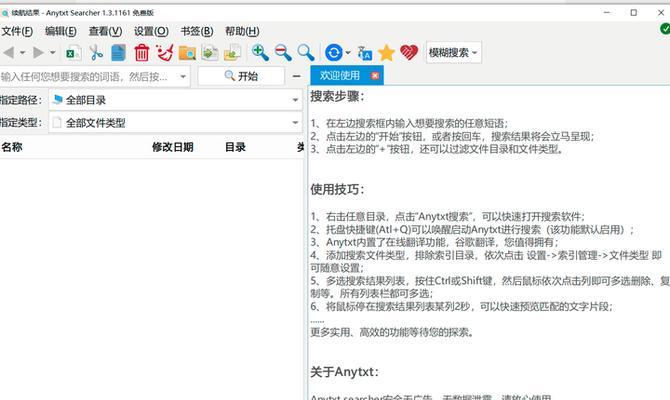The image size is (670, 400).
Task: Open the 编辑(E) menu
Action: point(61,31)
